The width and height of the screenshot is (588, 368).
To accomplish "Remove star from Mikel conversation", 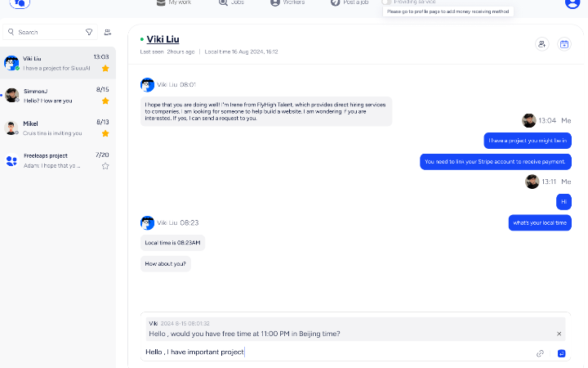I will point(105,133).
